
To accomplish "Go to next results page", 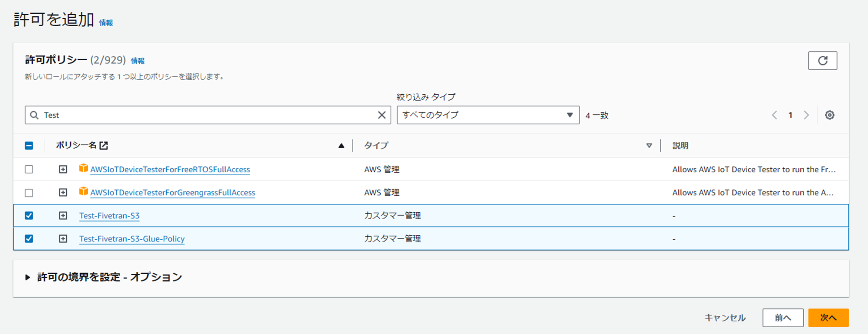I will pyautogui.click(x=806, y=115).
